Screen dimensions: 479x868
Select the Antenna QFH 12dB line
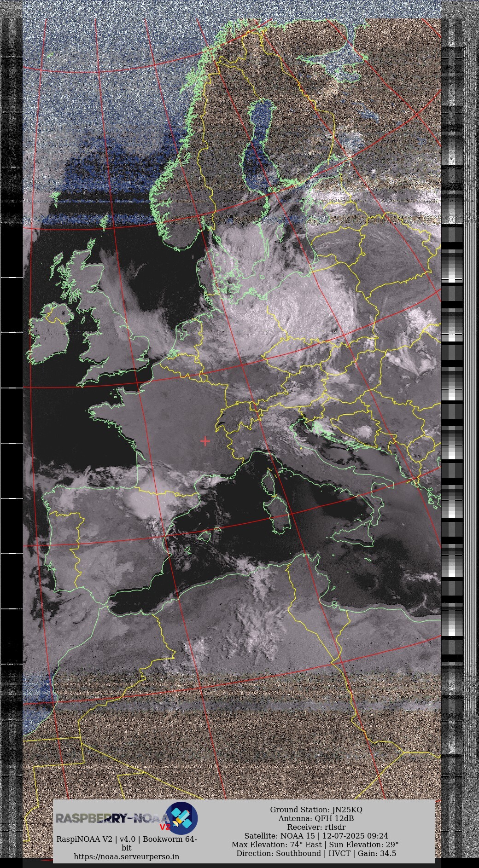click(x=316, y=818)
